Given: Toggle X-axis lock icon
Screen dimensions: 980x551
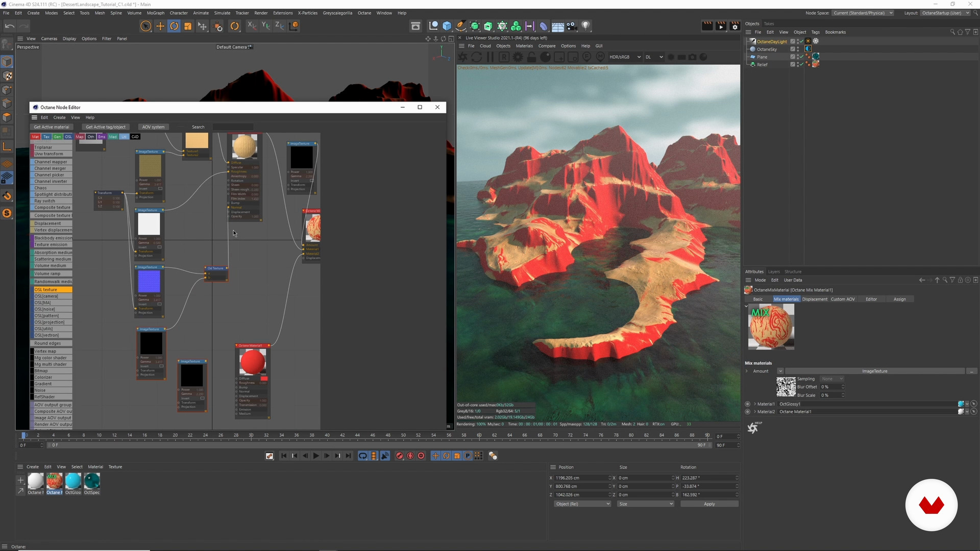Looking at the screenshot, I should [x=252, y=26].
